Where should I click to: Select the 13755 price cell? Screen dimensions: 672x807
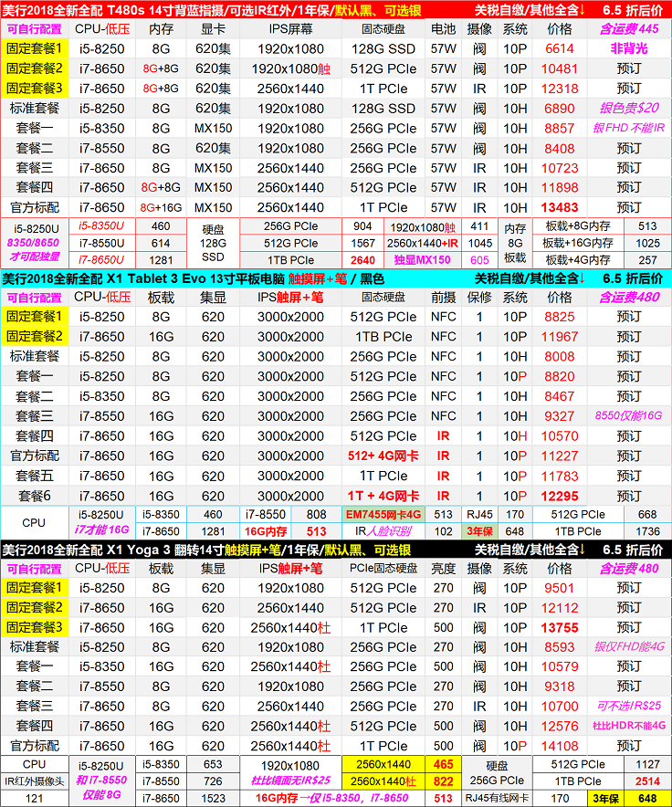click(x=560, y=627)
